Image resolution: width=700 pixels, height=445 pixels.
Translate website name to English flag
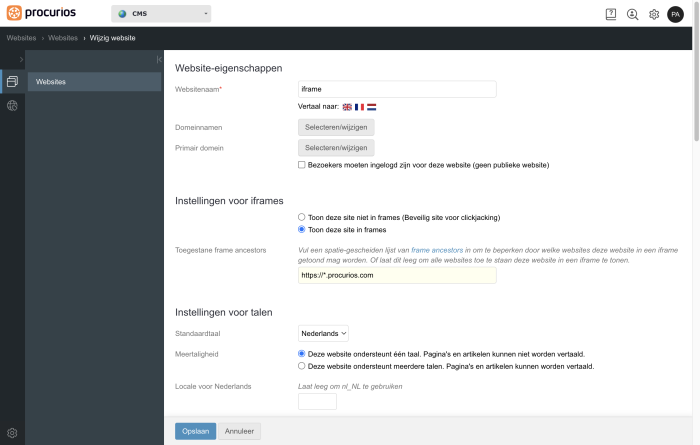[x=347, y=107]
